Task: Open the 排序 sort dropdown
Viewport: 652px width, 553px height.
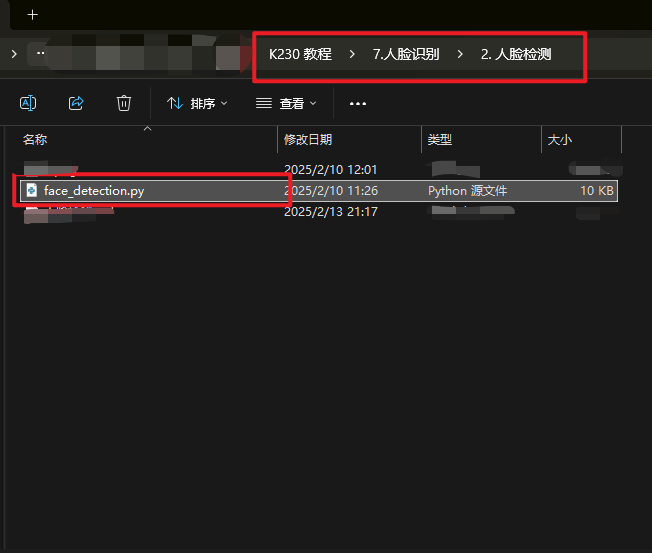Action: click(197, 103)
